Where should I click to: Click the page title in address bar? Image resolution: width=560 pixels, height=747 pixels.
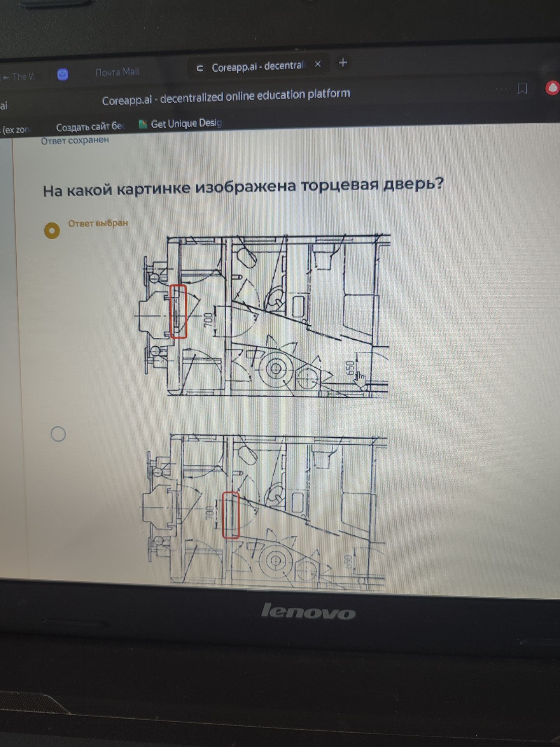[x=226, y=97]
